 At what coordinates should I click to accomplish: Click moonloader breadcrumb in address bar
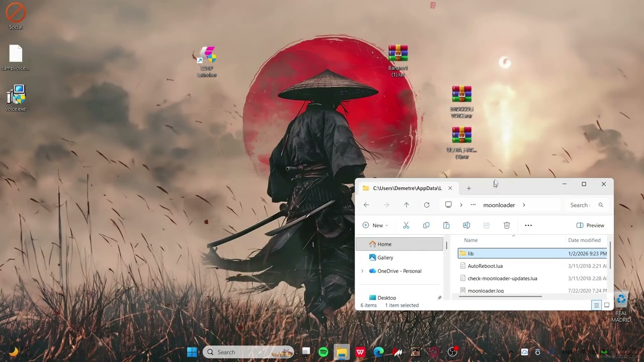[499, 205]
